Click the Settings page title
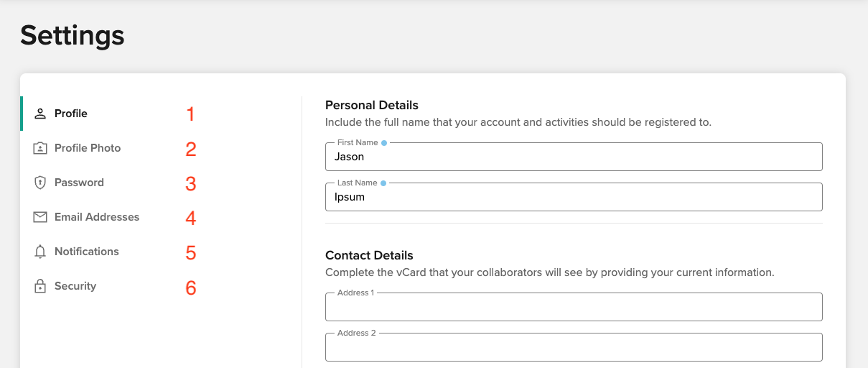868x368 pixels. (73, 35)
